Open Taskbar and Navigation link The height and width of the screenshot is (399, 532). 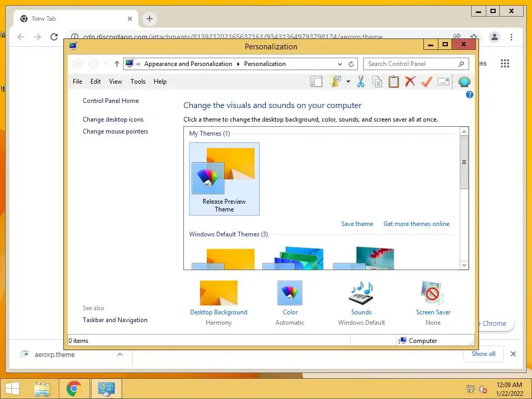(x=115, y=320)
